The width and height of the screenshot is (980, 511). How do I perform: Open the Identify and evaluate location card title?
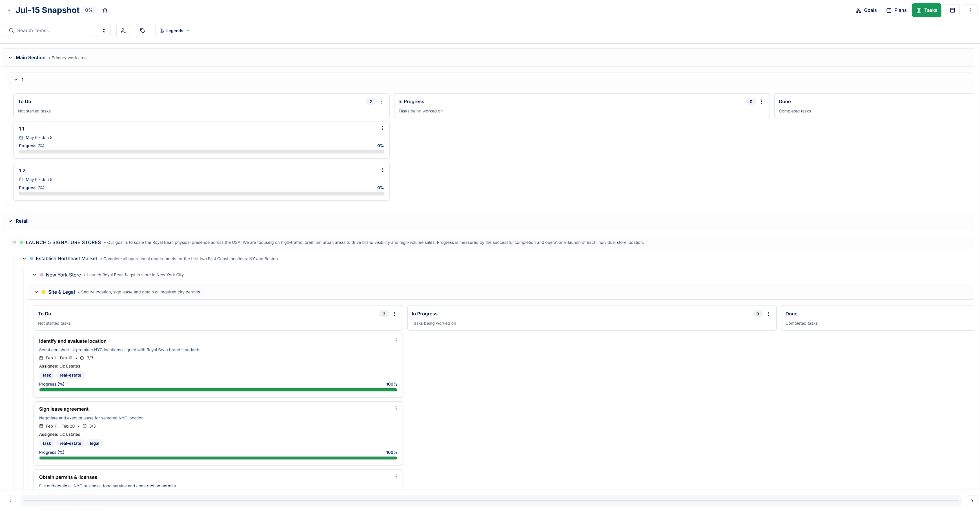[x=73, y=341]
